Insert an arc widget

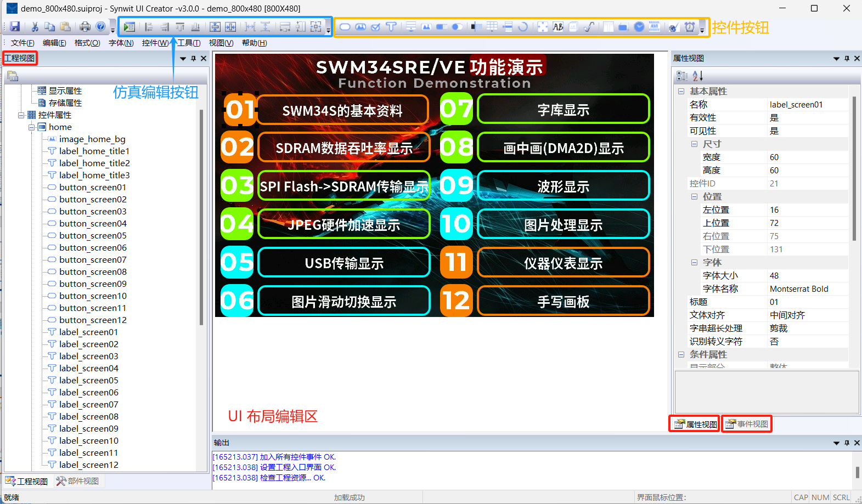point(523,26)
